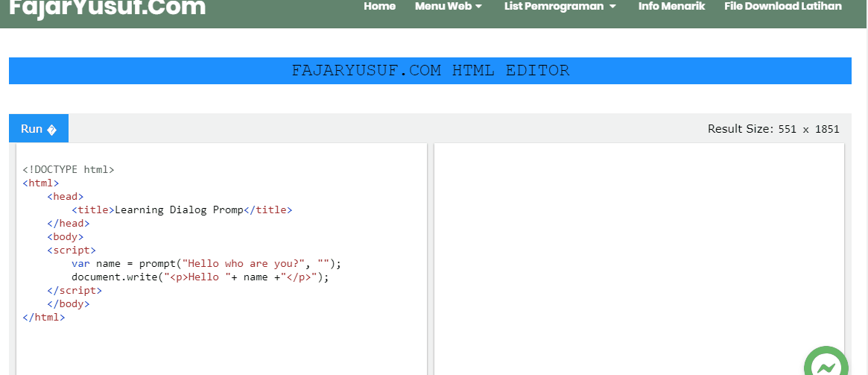Click the opening <script> tag line

coord(72,250)
